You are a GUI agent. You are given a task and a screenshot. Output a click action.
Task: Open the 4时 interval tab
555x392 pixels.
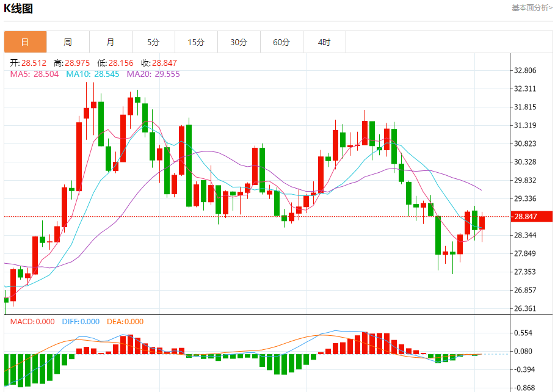coord(325,42)
